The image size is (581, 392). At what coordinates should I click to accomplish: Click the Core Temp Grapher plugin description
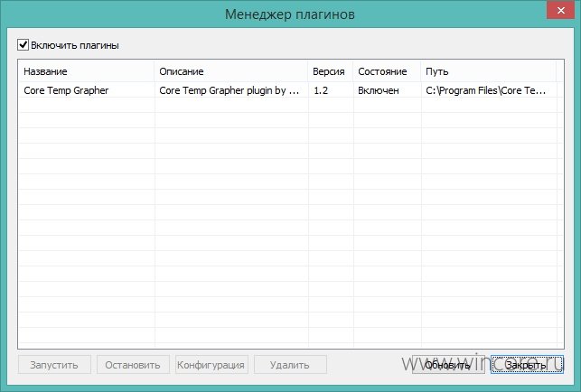(x=229, y=90)
